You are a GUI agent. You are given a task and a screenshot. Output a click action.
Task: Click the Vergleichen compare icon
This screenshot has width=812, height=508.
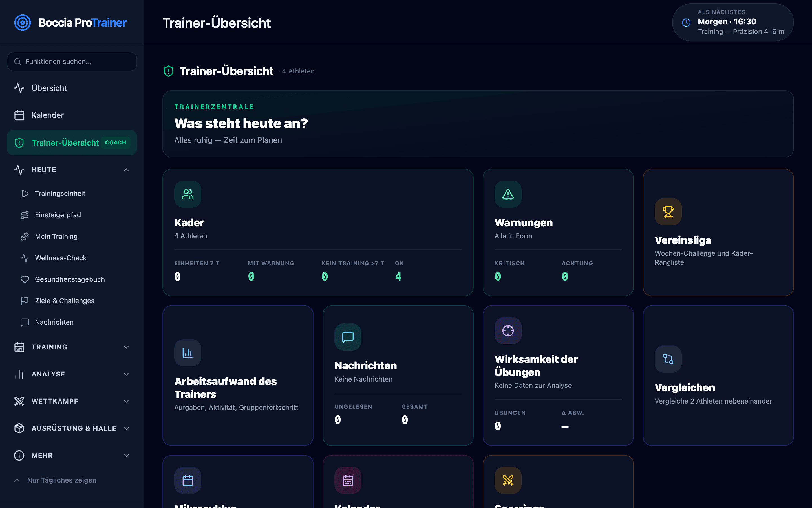[x=668, y=359]
